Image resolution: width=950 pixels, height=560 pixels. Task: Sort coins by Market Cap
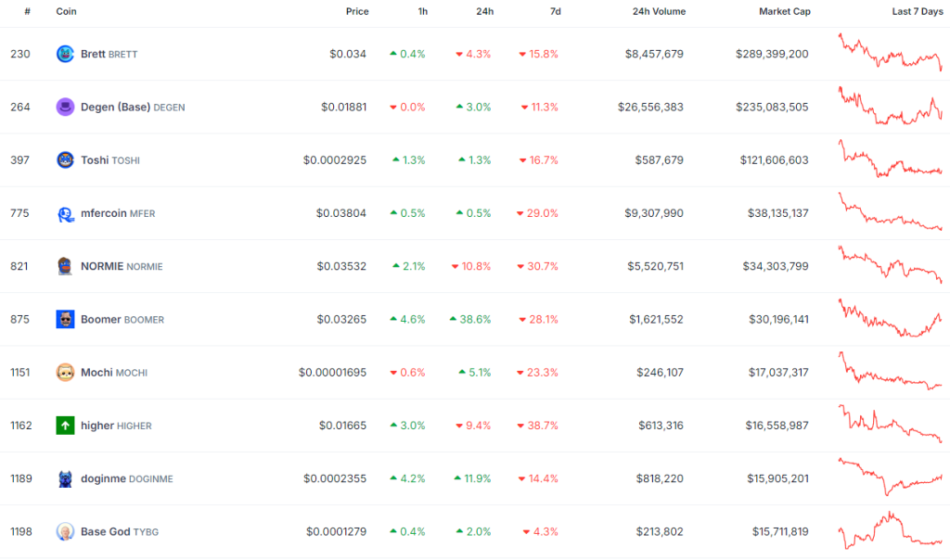784,12
